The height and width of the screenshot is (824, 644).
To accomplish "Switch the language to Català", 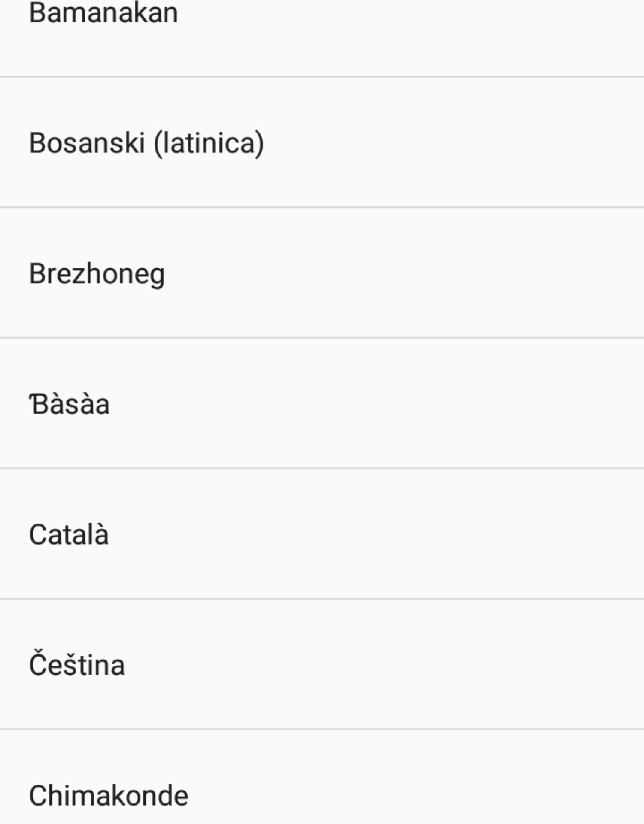I will click(x=69, y=535).
